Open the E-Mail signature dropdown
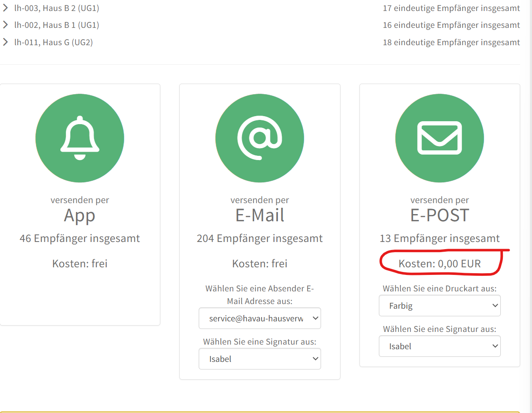Viewport: 532px width, 413px height. (x=259, y=359)
